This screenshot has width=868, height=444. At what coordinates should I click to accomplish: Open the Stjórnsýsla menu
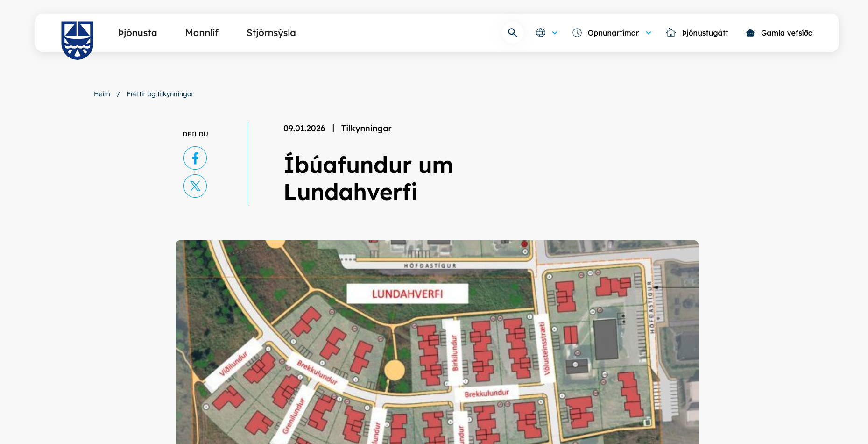(x=271, y=33)
